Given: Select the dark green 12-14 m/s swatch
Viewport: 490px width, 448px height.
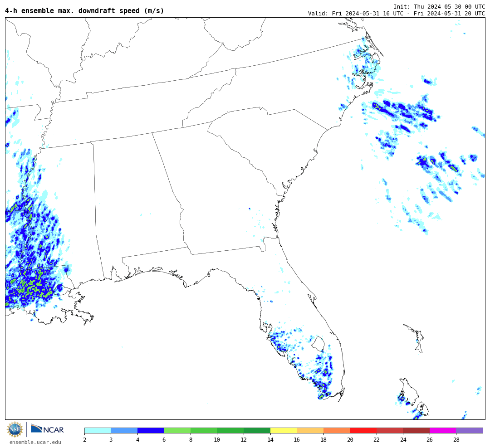Looking at the screenshot, I should pyautogui.click(x=257, y=430).
